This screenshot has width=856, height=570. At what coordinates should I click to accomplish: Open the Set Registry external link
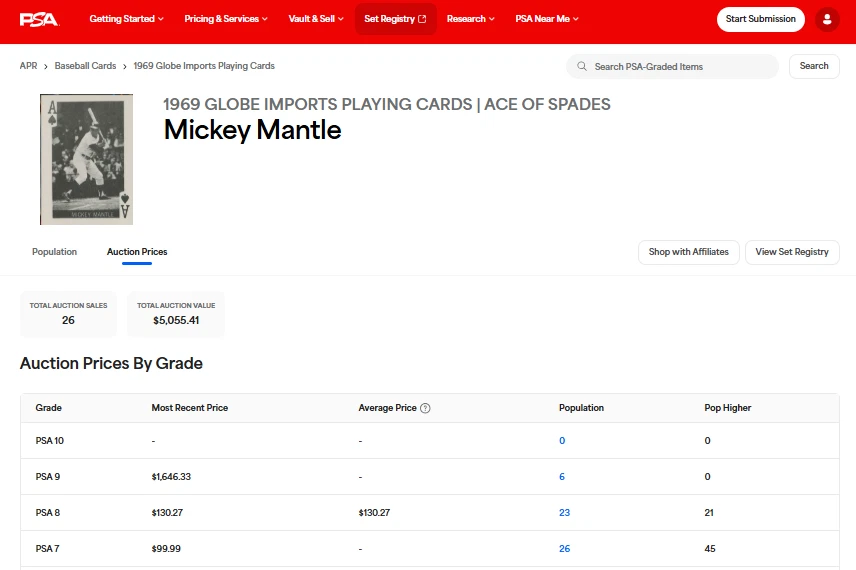[395, 19]
